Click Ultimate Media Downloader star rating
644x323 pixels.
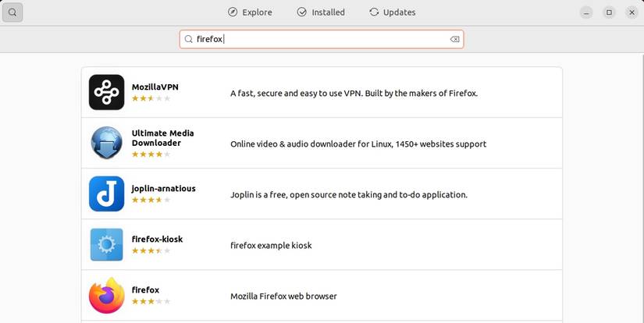tap(151, 154)
